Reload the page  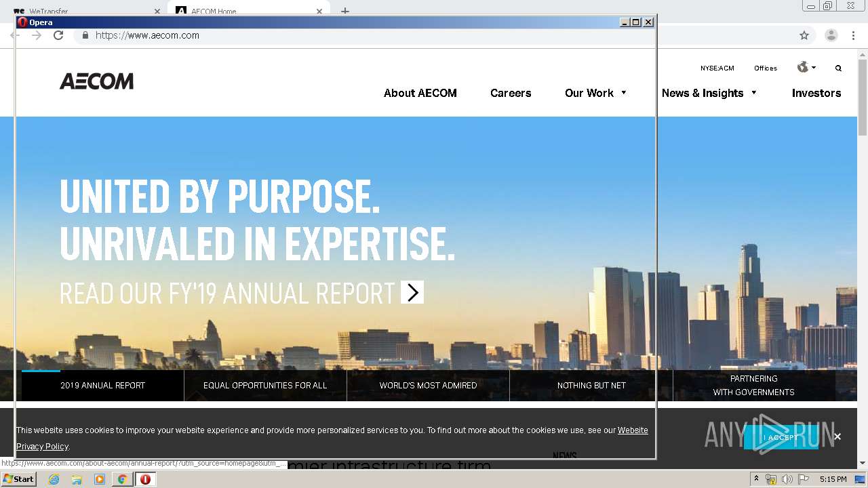pos(58,35)
